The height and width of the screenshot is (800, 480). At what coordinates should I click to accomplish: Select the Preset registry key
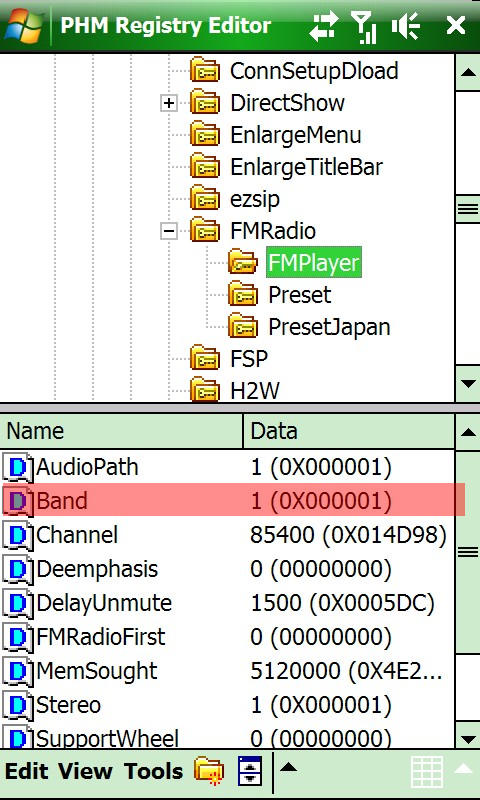(x=299, y=295)
